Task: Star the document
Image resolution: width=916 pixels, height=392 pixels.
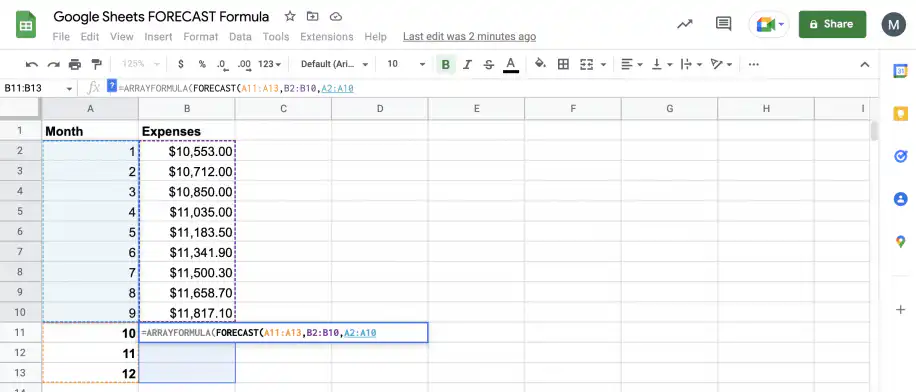Action: click(x=290, y=16)
